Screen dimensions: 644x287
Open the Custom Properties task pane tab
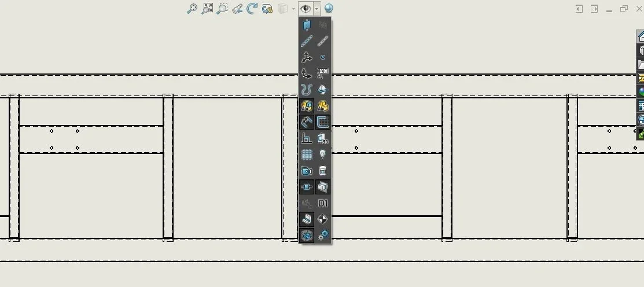pos(641,106)
